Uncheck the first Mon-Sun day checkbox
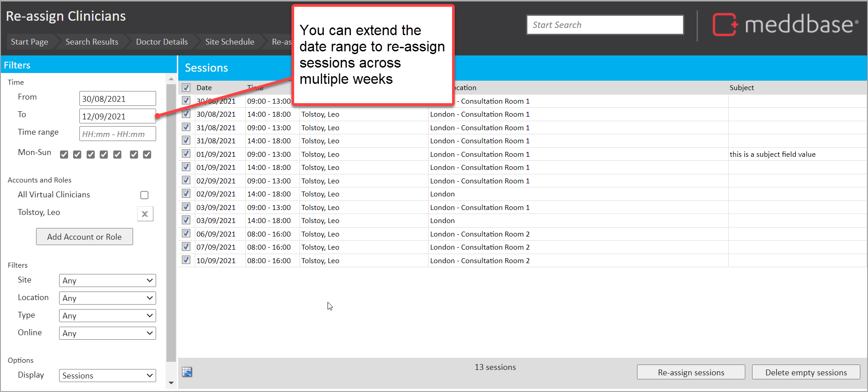The width and height of the screenshot is (868, 392). (64, 155)
